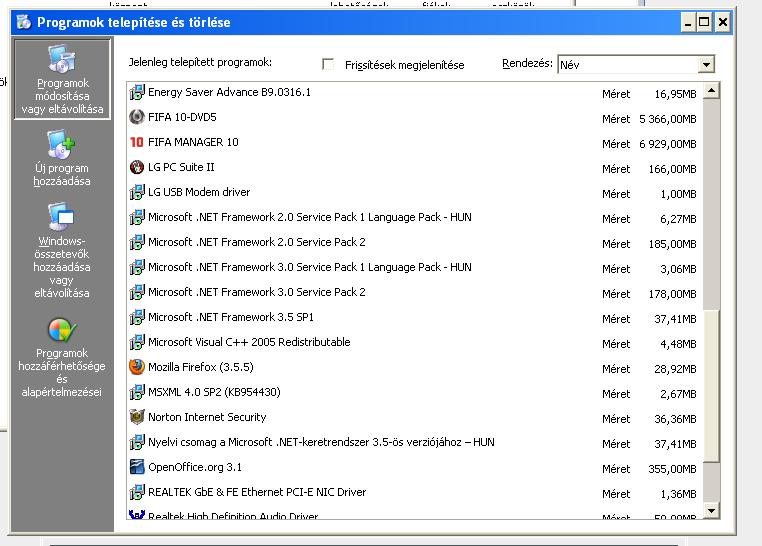762x546 pixels.
Task: Open Programok hozzáférhetősége és alapértelmezései
Action: pyautogui.click(x=62, y=358)
